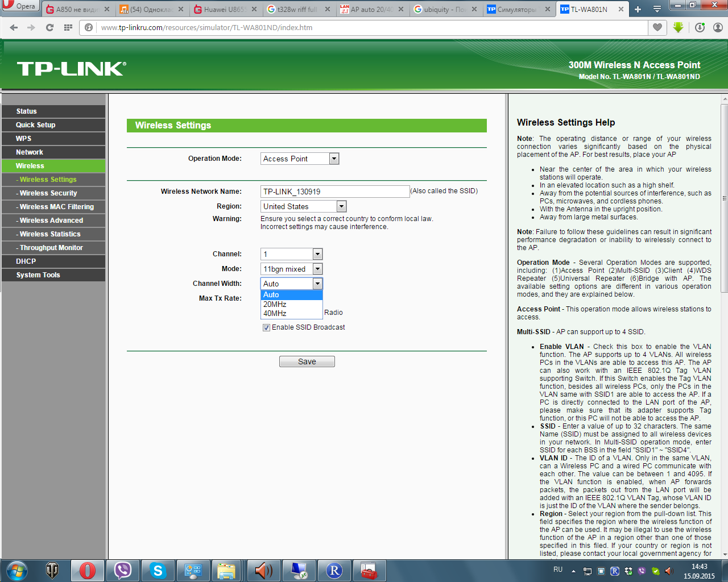
Task: Save the wireless settings
Action: click(307, 361)
